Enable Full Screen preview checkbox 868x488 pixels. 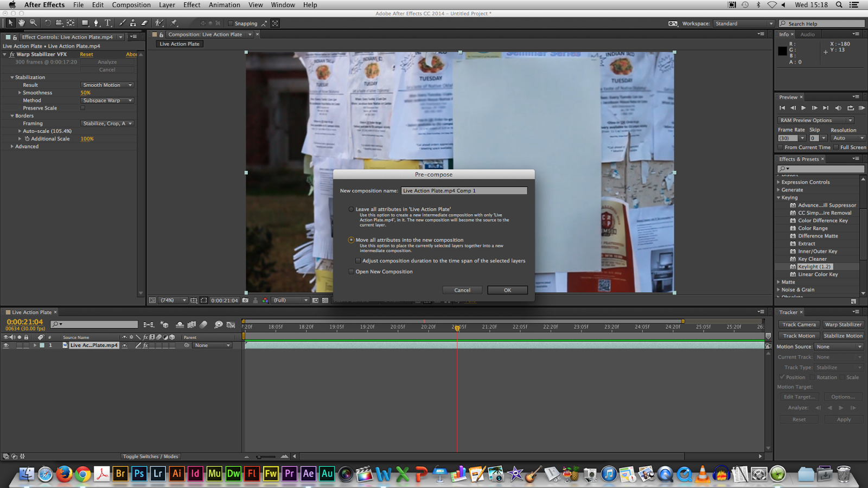pos(837,147)
